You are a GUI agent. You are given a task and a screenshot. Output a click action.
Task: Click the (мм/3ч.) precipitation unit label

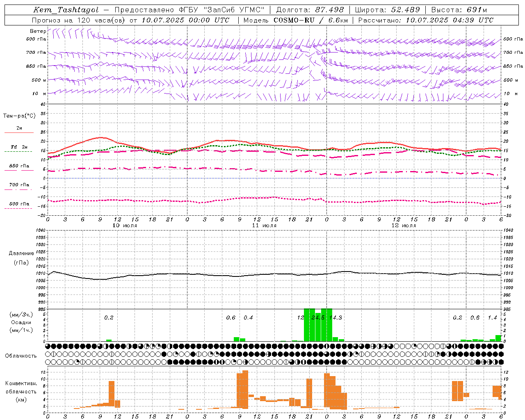(21, 315)
